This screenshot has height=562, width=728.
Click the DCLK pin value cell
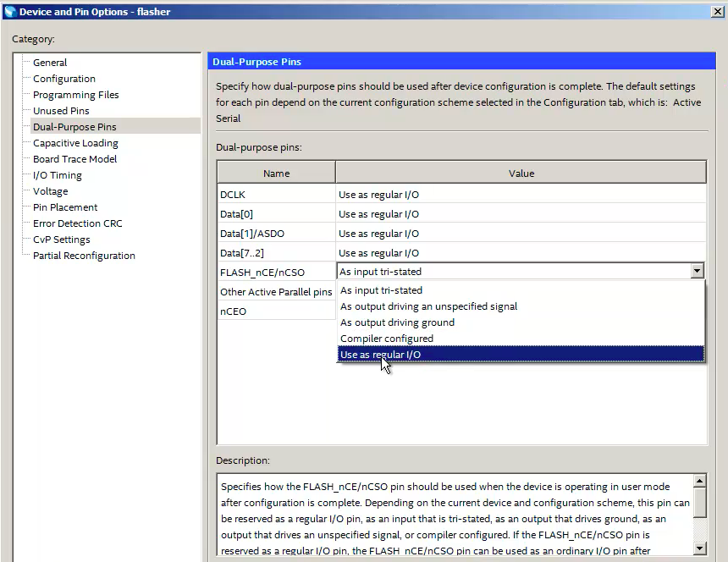(x=521, y=195)
